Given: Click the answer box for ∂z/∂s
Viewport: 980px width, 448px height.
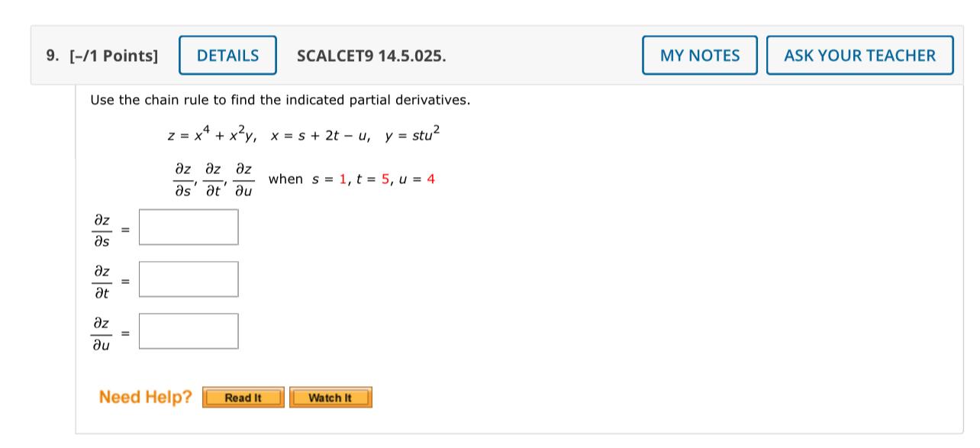Looking at the screenshot, I should pos(188,226).
